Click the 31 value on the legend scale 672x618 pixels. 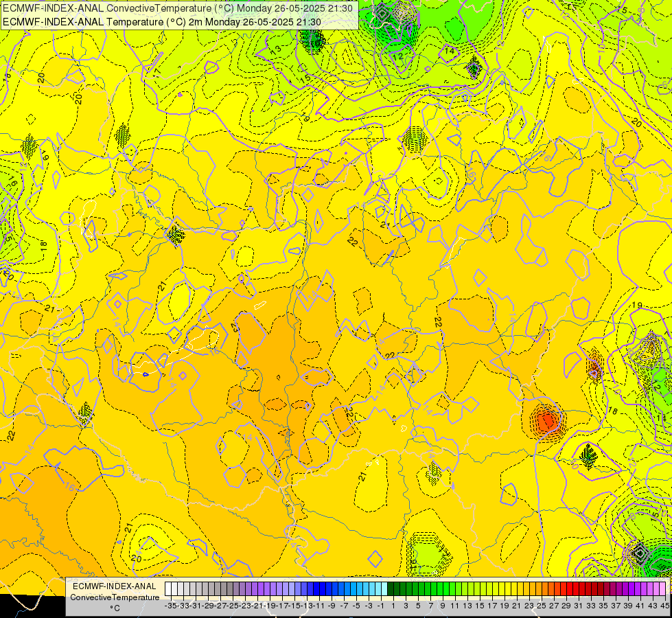point(579,606)
